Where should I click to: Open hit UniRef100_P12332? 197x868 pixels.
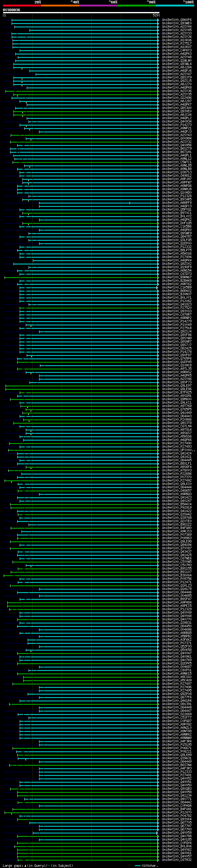tap(177, 247)
